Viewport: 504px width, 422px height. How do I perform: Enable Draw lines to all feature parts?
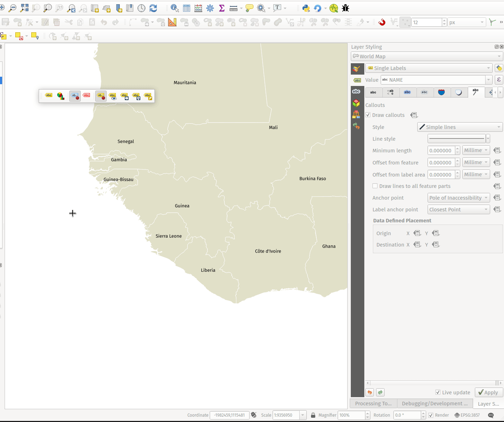coord(375,186)
